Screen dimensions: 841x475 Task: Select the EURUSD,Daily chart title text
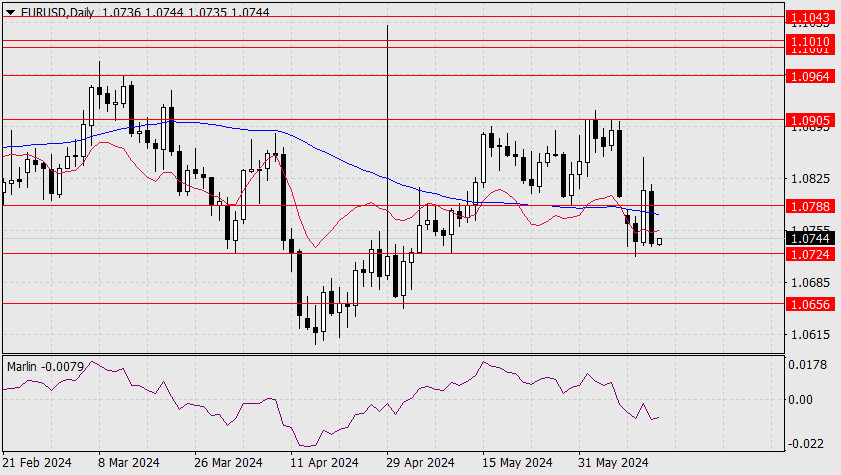tap(57, 12)
